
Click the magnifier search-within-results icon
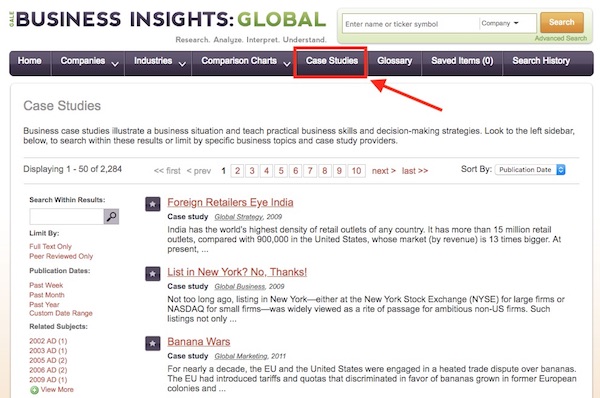point(111,217)
